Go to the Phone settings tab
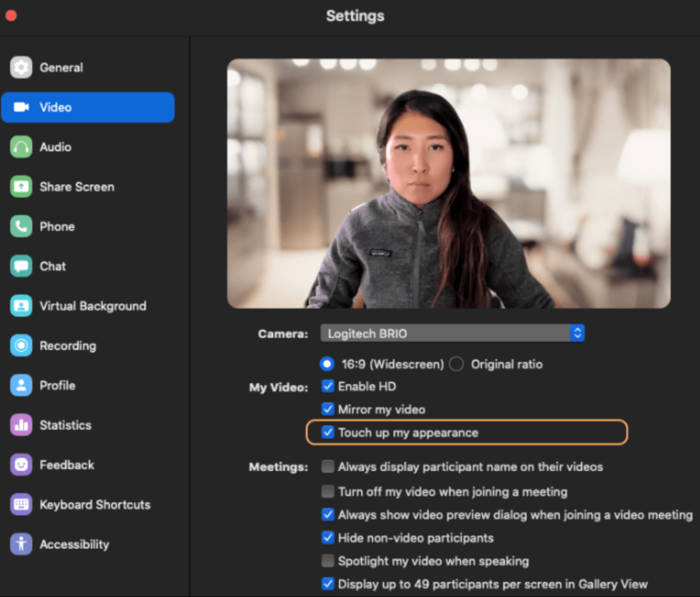 point(88,226)
